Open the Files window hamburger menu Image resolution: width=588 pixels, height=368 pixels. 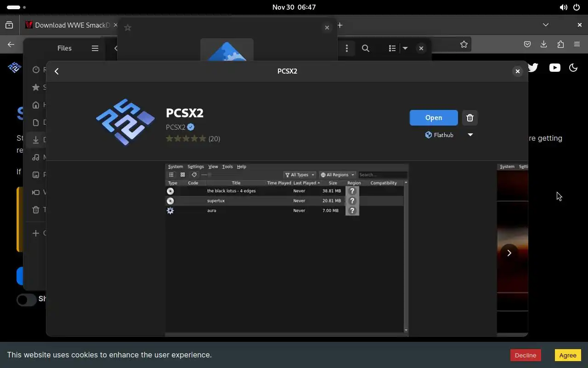pos(95,48)
